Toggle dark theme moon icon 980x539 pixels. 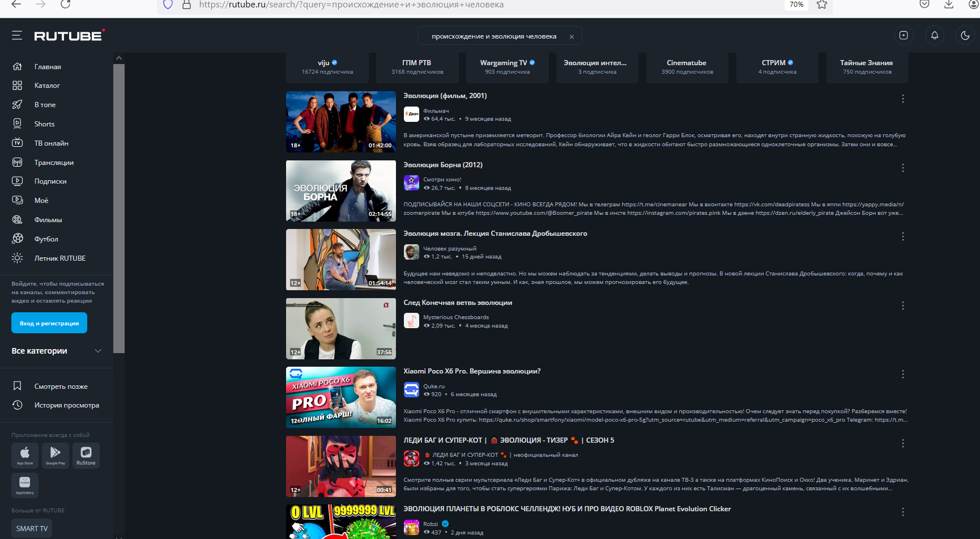(x=965, y=35)
